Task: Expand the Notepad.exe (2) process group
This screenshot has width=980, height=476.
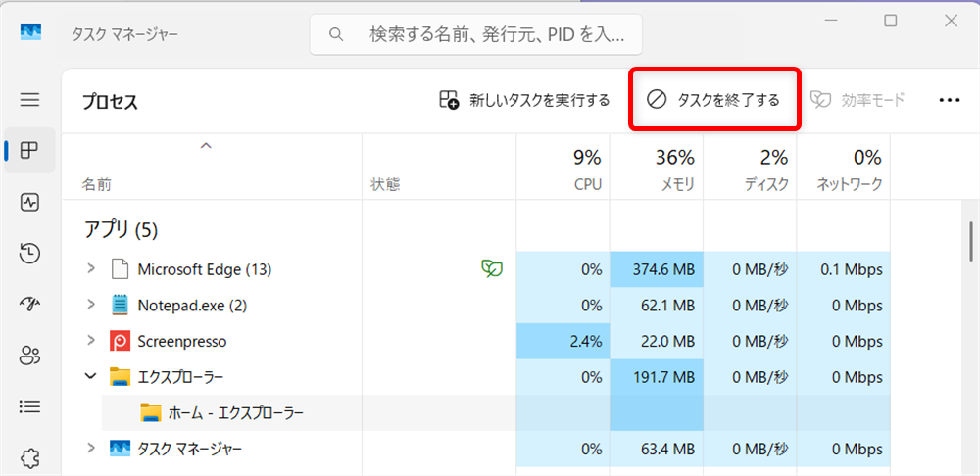Action: pyautogui.click(x=91, y=305)
